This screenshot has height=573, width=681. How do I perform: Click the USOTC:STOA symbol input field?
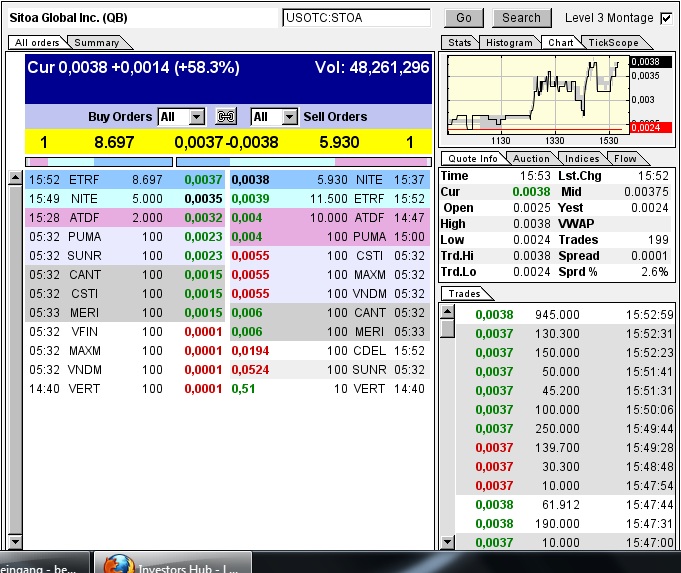pyautogui.click(x=356, y=18)
